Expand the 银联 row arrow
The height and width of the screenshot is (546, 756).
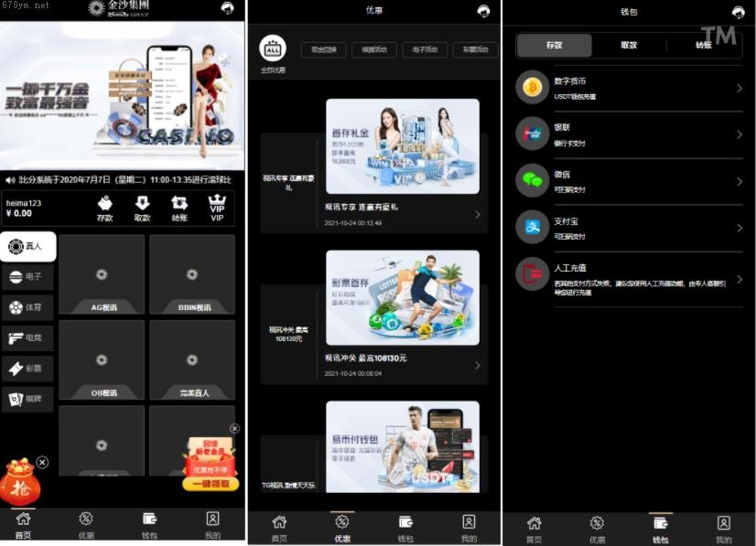739,134
